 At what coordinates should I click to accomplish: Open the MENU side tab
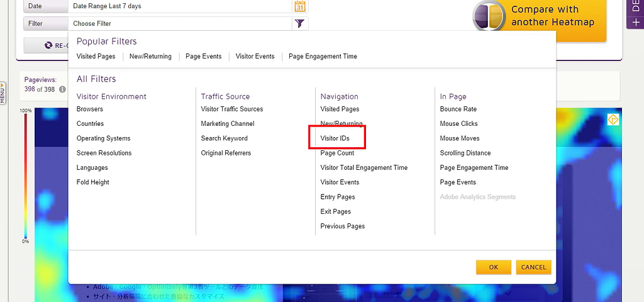pos(3,92)
